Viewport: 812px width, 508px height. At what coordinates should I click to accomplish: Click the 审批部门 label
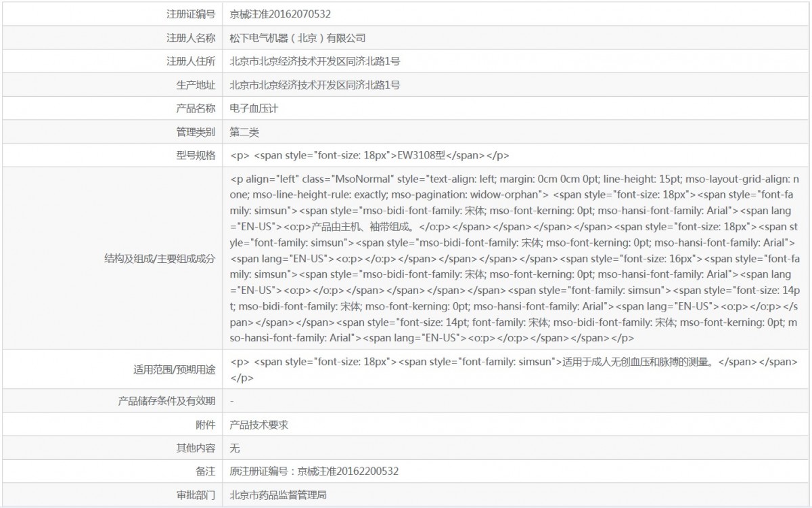[196, 495]
